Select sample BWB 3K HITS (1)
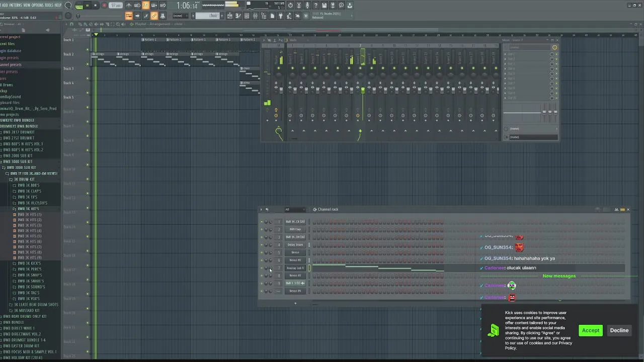Image resolution: width=644 pixels, height=362 pixels. [x=29, y=215]
